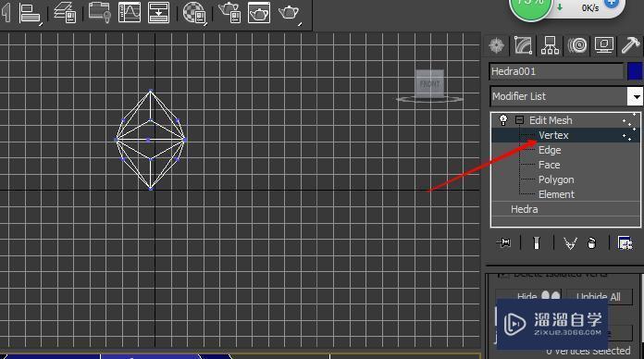Toggle Show End Result on/off
644x359 pixels.
tap(536, 242)
